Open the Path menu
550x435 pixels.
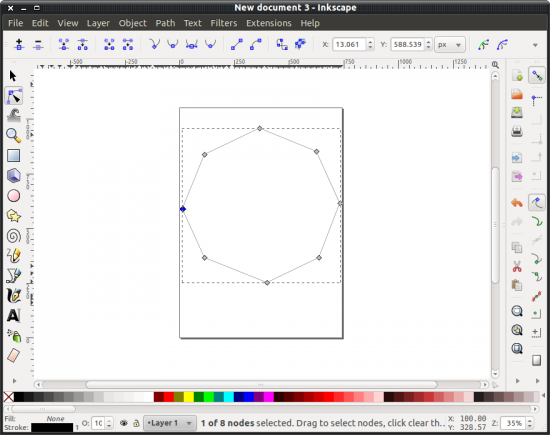click(x=165, y=23)
